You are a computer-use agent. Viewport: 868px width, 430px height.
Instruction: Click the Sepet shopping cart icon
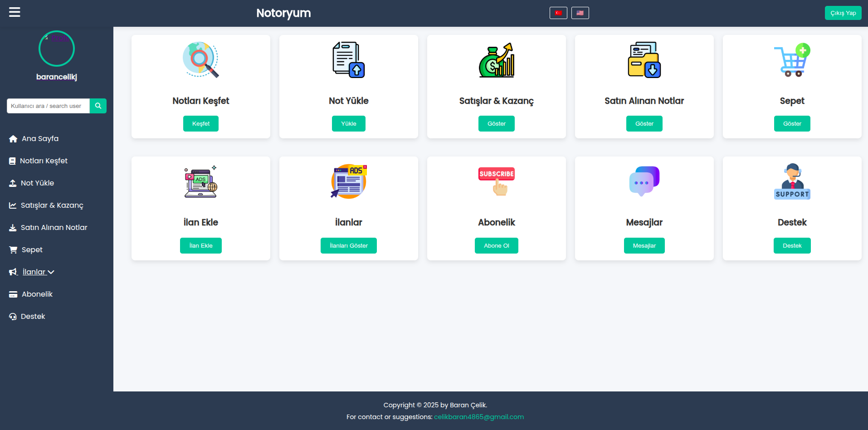point(792,59)
